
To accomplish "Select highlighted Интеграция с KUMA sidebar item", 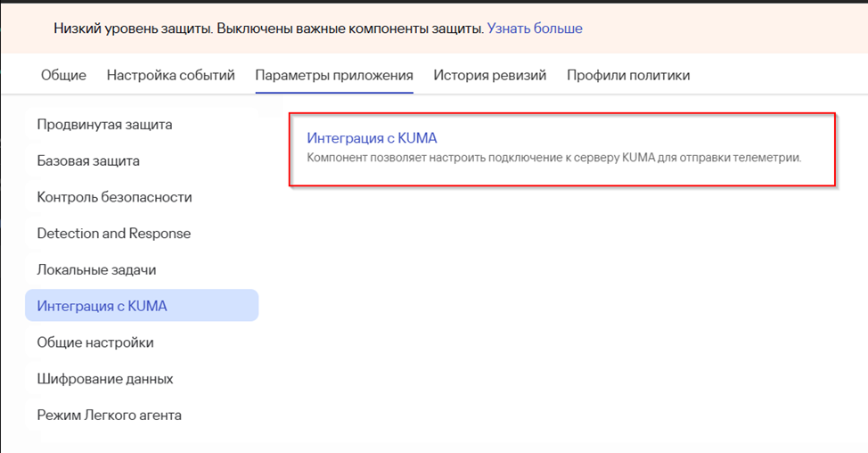I will 102,306.
